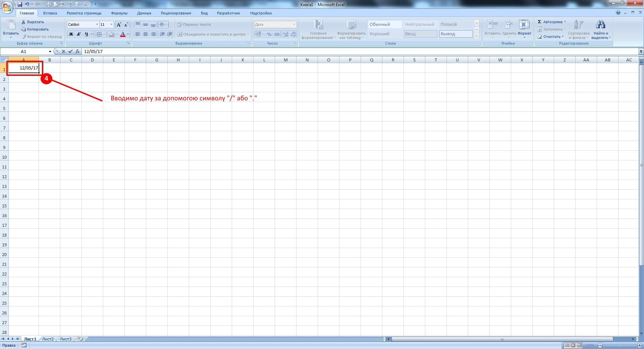This screenshot has height=349, width=644.
Task: Switch to Page Layout view in status bar
Action: tap(573, 345)
